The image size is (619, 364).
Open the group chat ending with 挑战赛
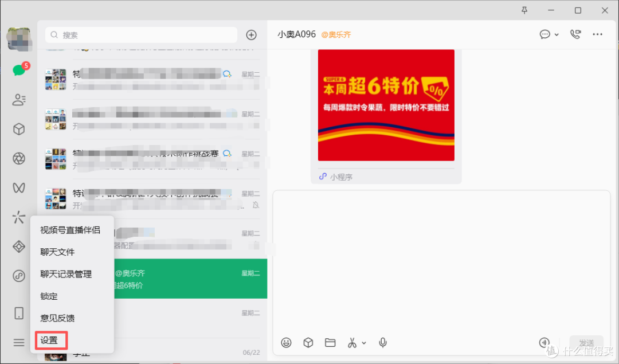click(x=152, y=159)
